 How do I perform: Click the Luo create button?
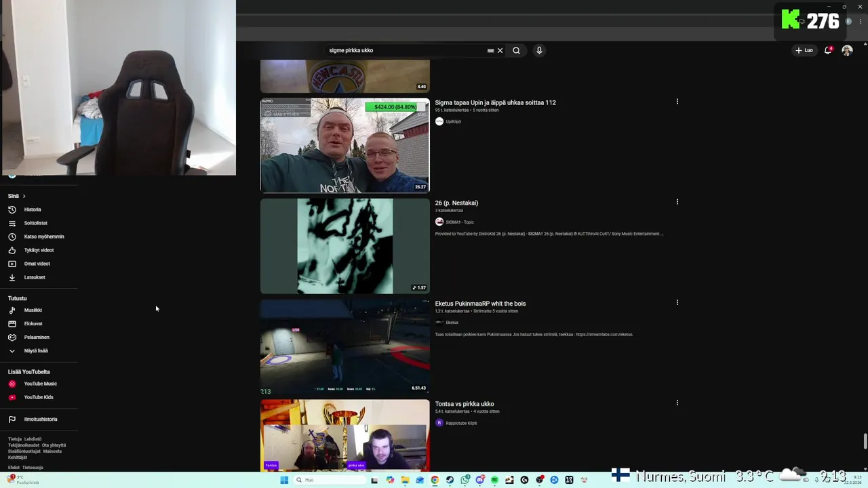(804, 50)
